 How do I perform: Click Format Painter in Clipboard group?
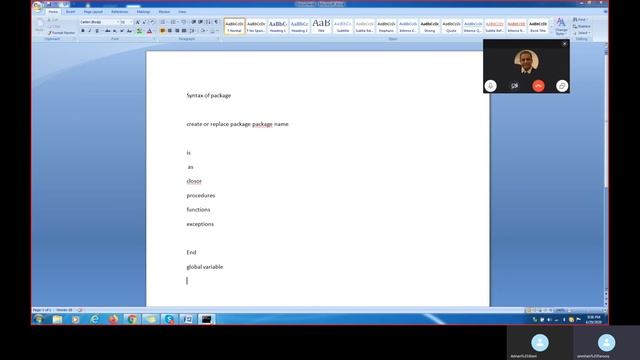click(x=62, y=33)
